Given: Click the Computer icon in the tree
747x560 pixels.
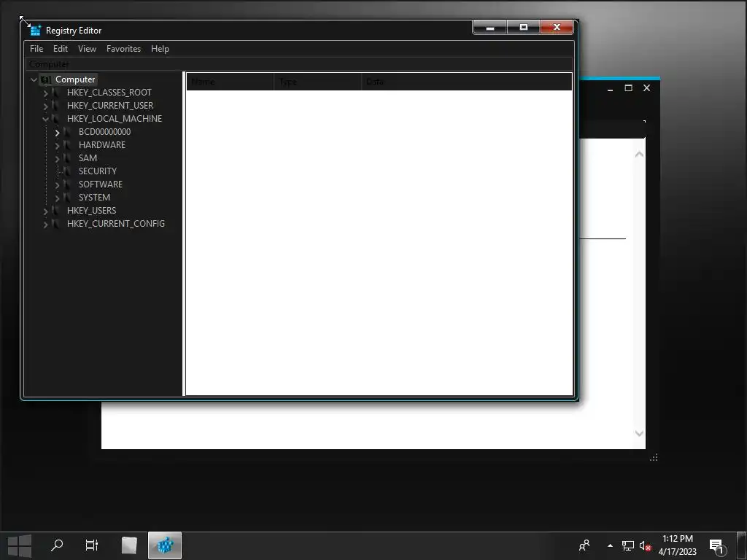Looking at the screenshot, I should click(x=46, y=79).
